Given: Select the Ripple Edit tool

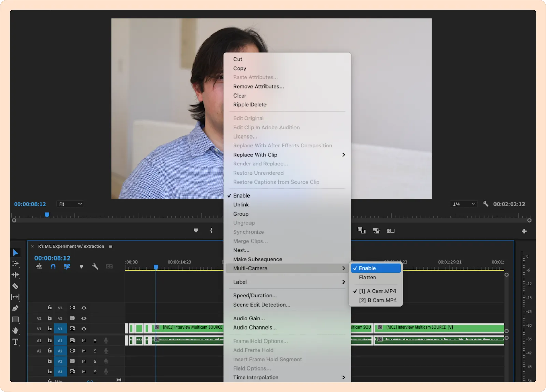Looking at the screenshot, I should (15, 275).
